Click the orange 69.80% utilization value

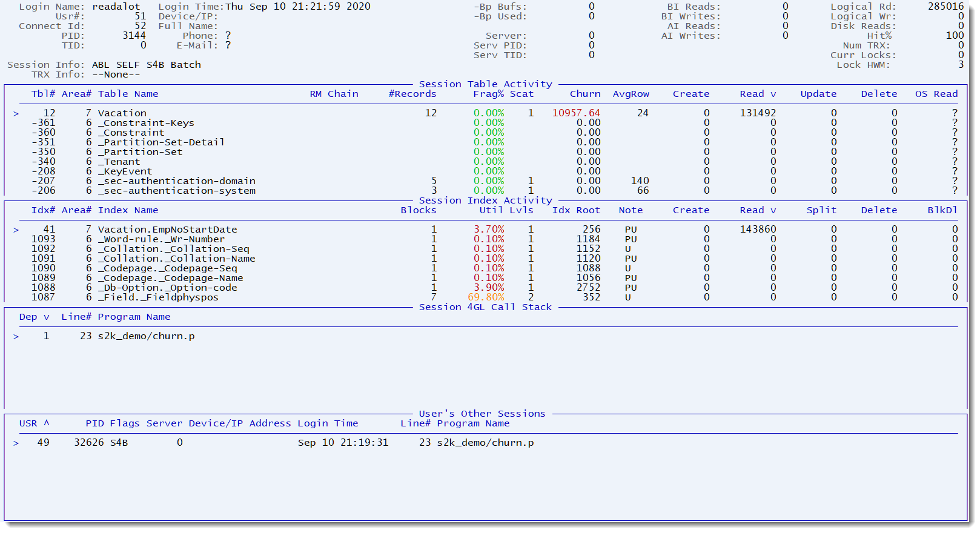[x=485, y=297]
